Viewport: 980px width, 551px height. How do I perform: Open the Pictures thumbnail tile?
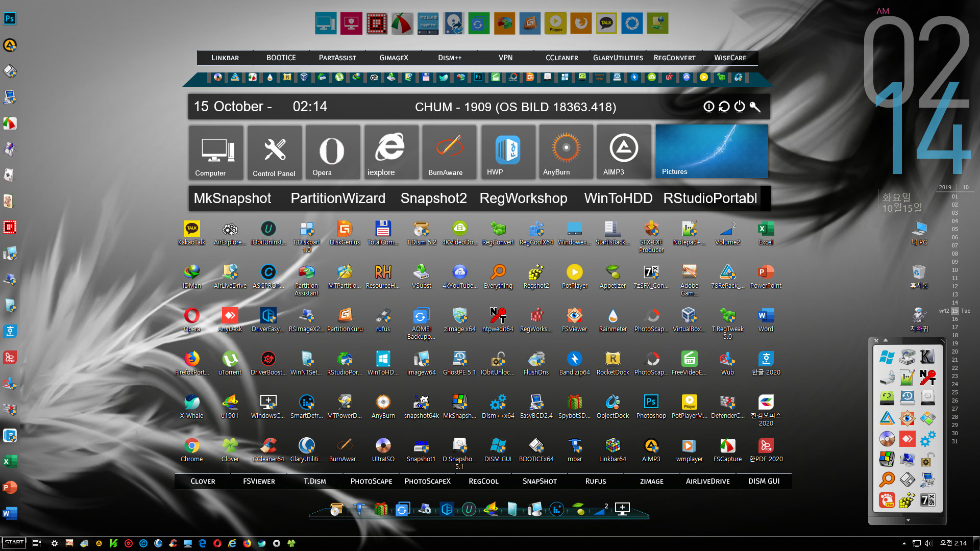click(712, 152)
